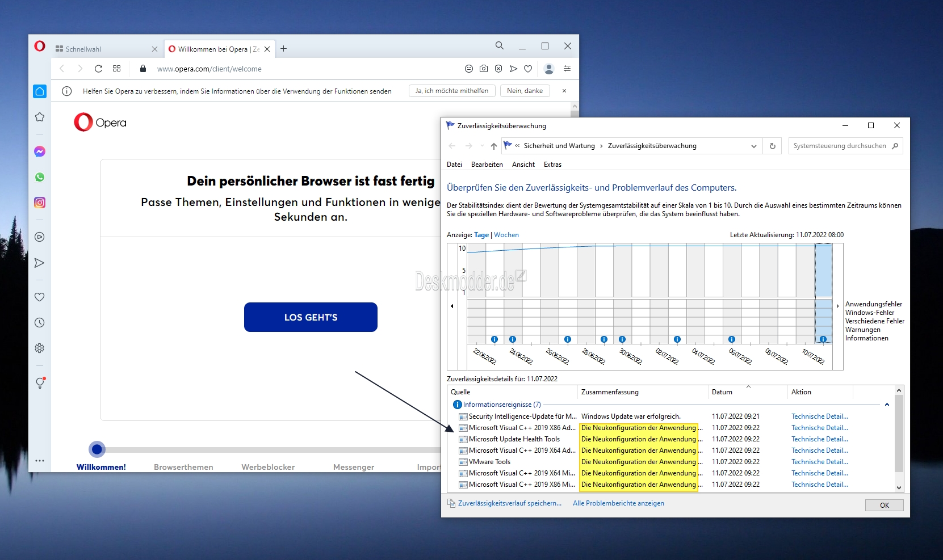Open History clock in Opera sidebar
The height and width of the screenshot is (560, 943).
pyautogui.click(x=40, y=323)
